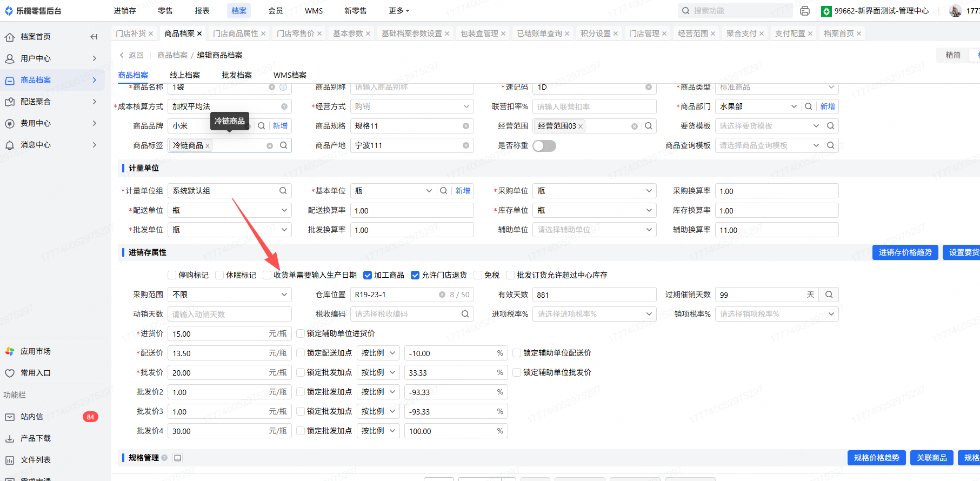Image resolution: width=980 pixels, height=481 pixels.
Task: Search 基本单位 with magnifier icon
Action: tap(444, 191)
